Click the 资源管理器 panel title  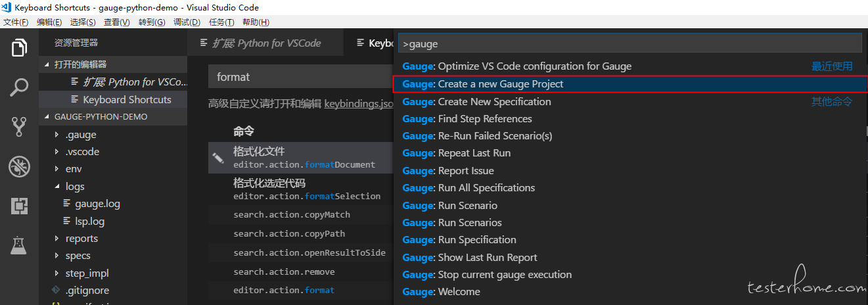point(76,43)
